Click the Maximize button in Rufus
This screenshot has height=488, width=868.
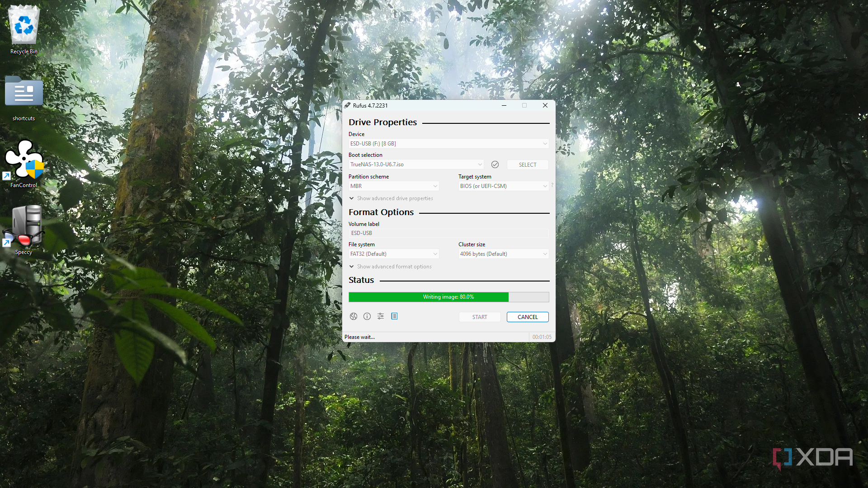[x=524, y=105]
